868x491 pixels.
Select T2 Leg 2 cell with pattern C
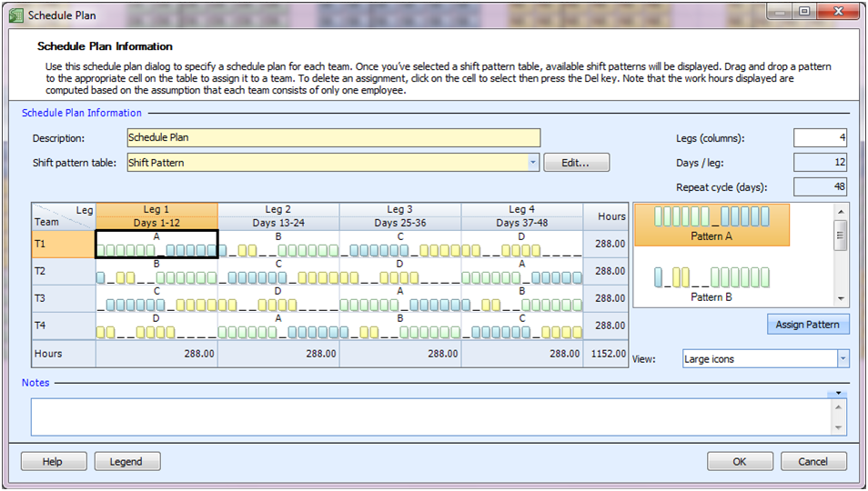278,272
